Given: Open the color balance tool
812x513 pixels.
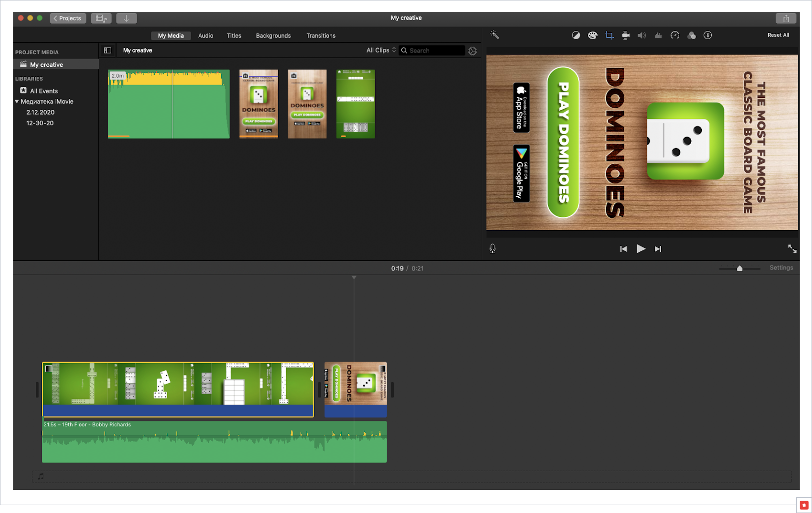Looking at the screenshot, I should pyautogui.click(x=576, y=35).
